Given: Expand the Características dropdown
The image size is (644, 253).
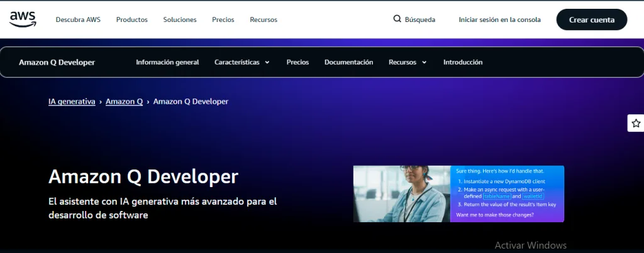Looking at the screenshot, I should (x=242, y=62).
